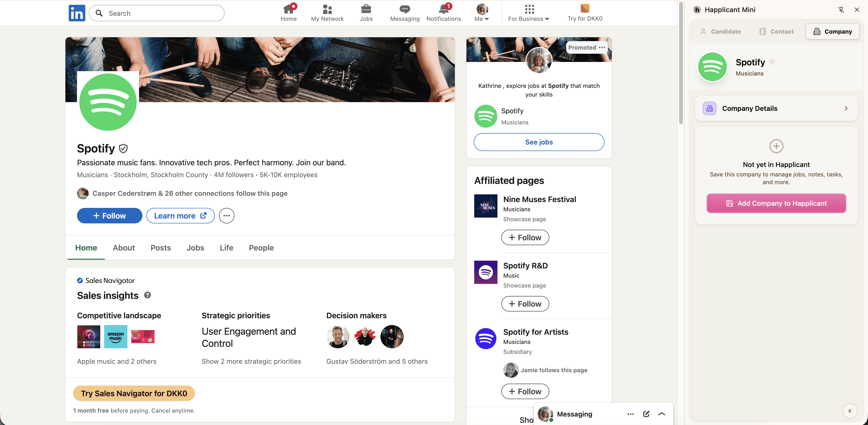
Task: Click the LinkedIn logo icon
Action: 77,13
